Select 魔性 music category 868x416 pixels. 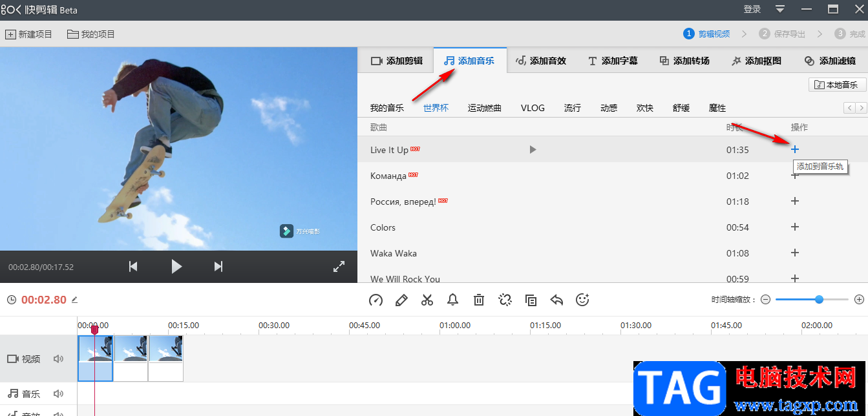pos(717,108)
